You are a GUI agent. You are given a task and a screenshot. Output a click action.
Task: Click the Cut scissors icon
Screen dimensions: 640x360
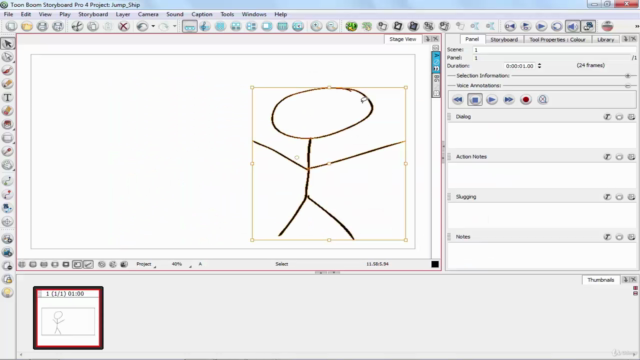77,27
